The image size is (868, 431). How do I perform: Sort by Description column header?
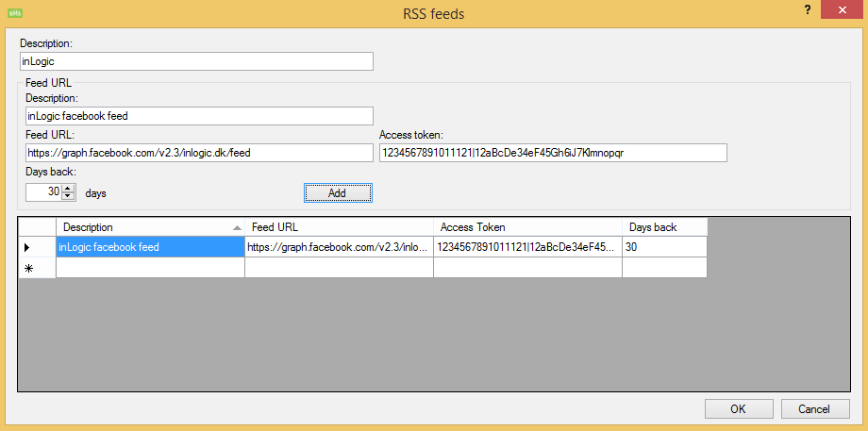coord(149,227)
